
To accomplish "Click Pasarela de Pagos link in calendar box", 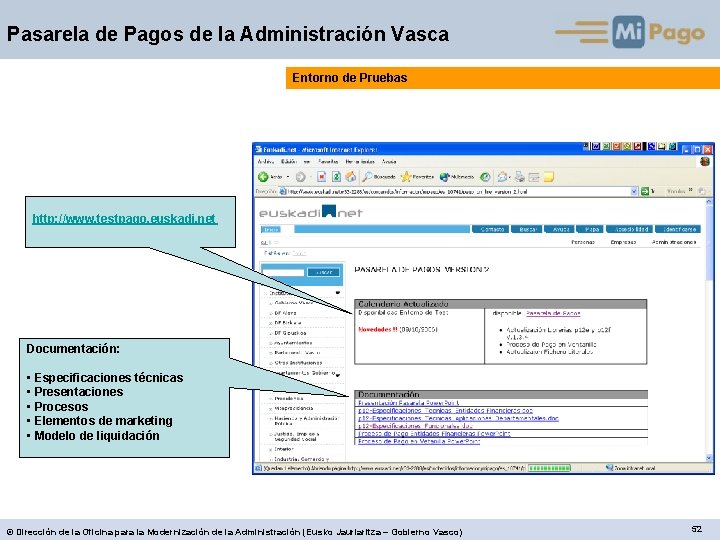I will point(553,313).
